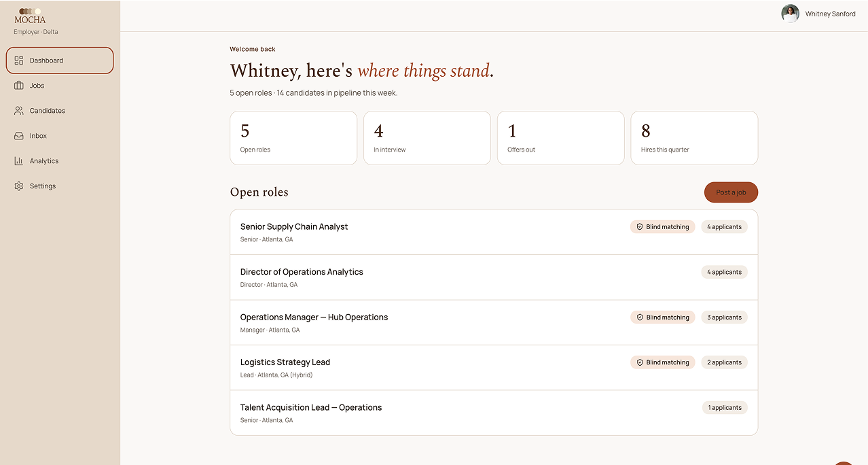
Task: Click Blind matching badge on Operations Manager row
Action: click(x=663, y=317)
